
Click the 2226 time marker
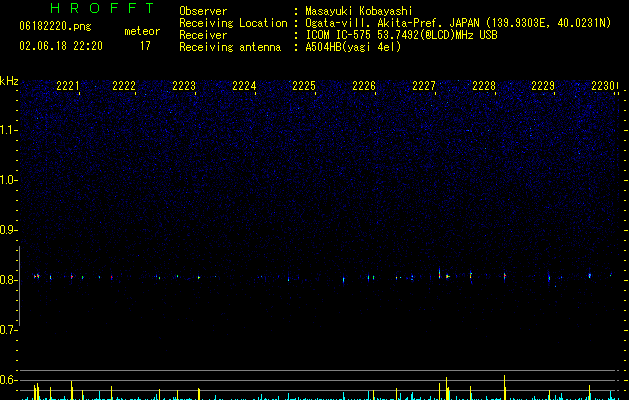coord(364,86)
